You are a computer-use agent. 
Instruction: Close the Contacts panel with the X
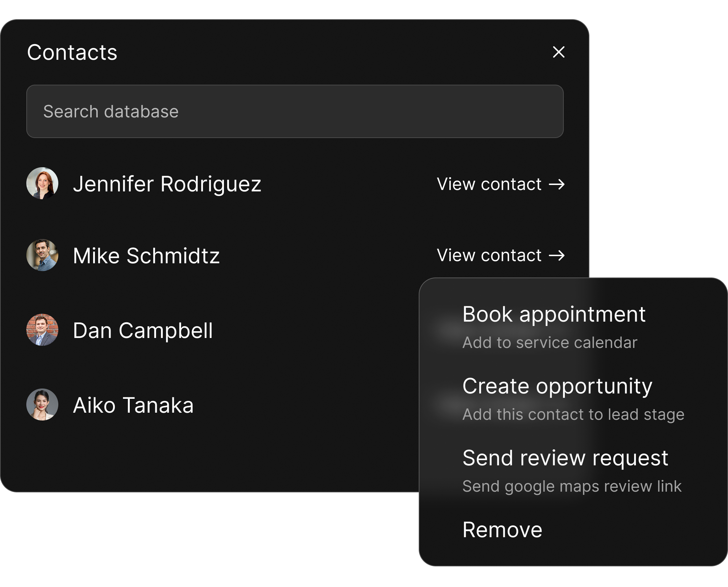pyautogui.click(x=558, y=52)
